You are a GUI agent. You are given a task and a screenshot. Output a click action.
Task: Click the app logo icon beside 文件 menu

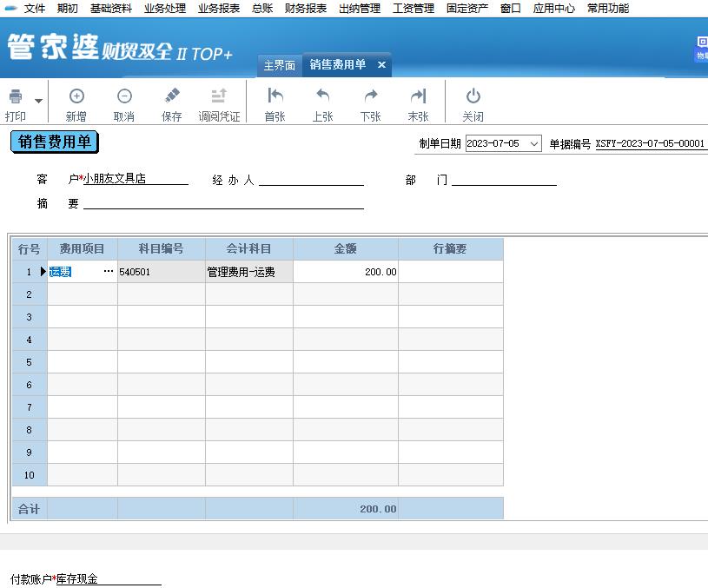pyautogui.click(x=10, y=8)
